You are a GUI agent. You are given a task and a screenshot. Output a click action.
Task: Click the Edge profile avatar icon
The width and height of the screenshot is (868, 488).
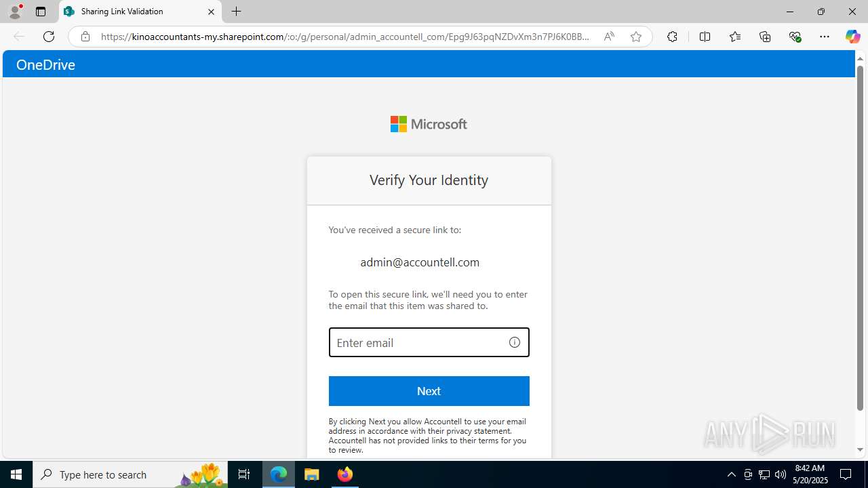click(x=14, y=12)
